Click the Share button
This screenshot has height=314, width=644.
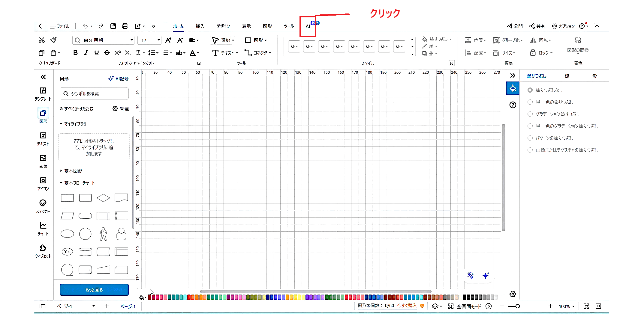pos(537,26)
